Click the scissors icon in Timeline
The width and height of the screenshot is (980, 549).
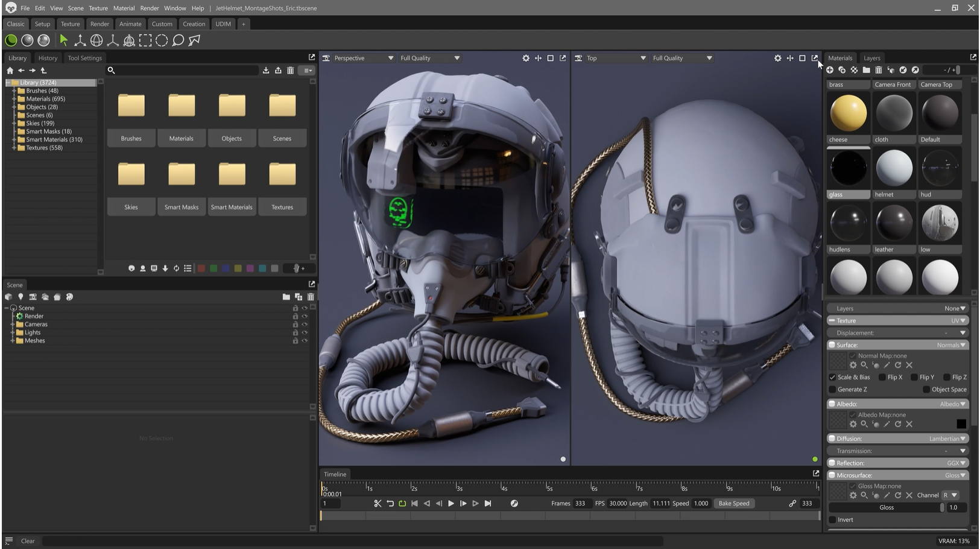378,504
